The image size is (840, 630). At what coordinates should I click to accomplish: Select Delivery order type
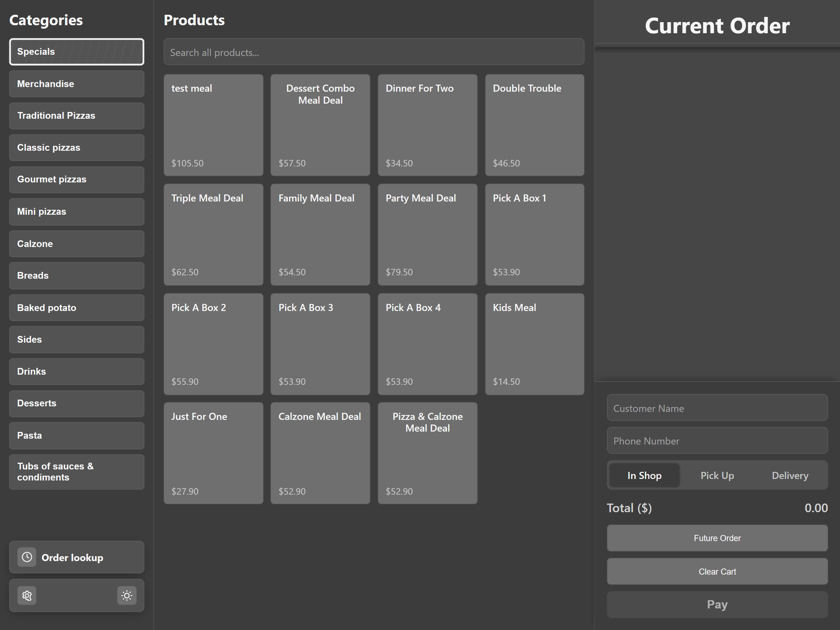[790, 475]
